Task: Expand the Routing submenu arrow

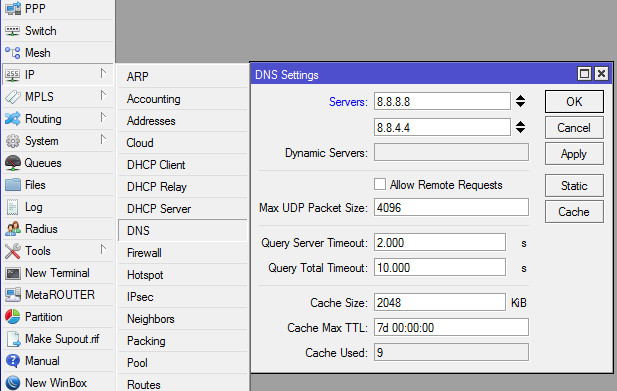Action: [x=103, y=117]
